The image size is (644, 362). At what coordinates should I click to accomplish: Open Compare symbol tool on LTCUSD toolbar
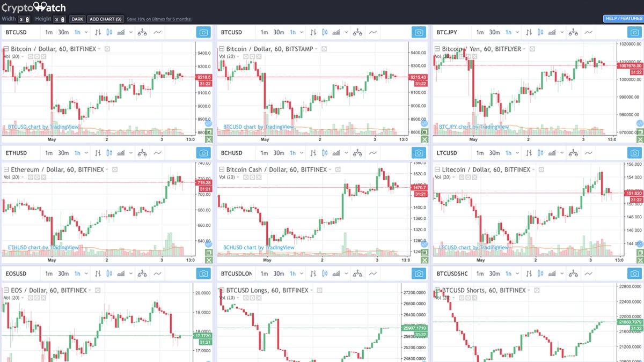[x=573, y=153]
